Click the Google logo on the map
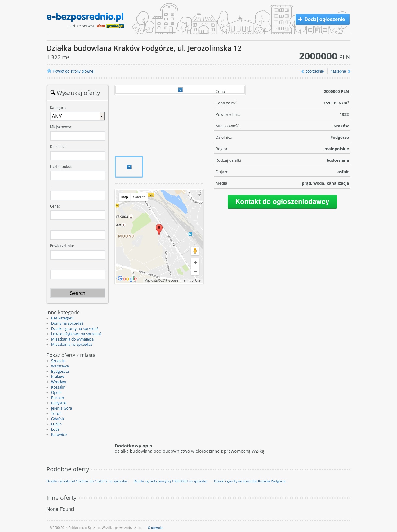This screenshot has height=532, width=397. (127, 279)
